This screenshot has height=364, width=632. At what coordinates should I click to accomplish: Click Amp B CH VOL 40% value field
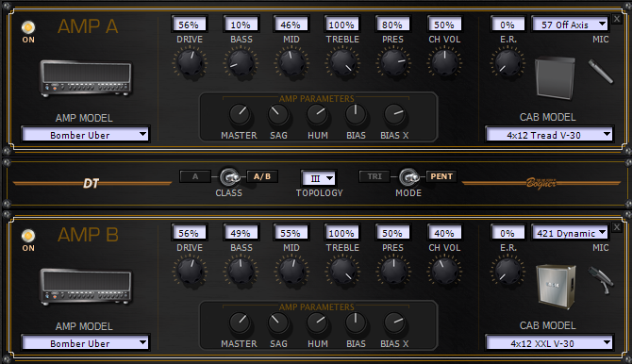(444, 233)
